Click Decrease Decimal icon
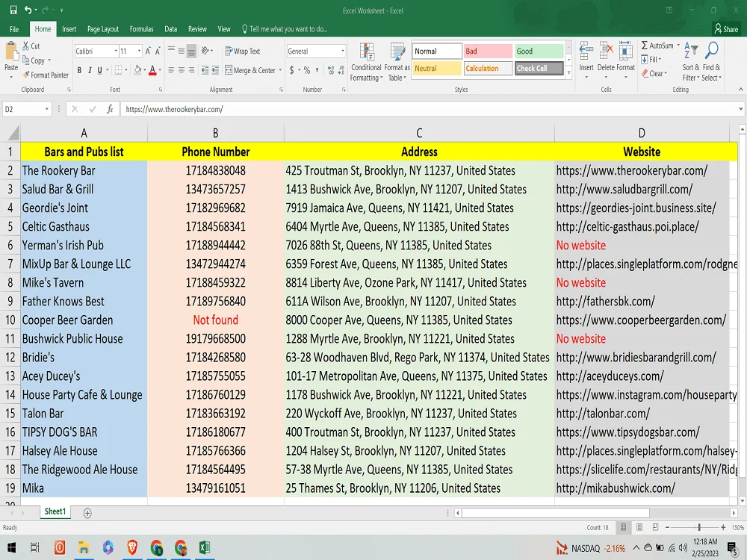747x560 pixels. pos(341,70)
